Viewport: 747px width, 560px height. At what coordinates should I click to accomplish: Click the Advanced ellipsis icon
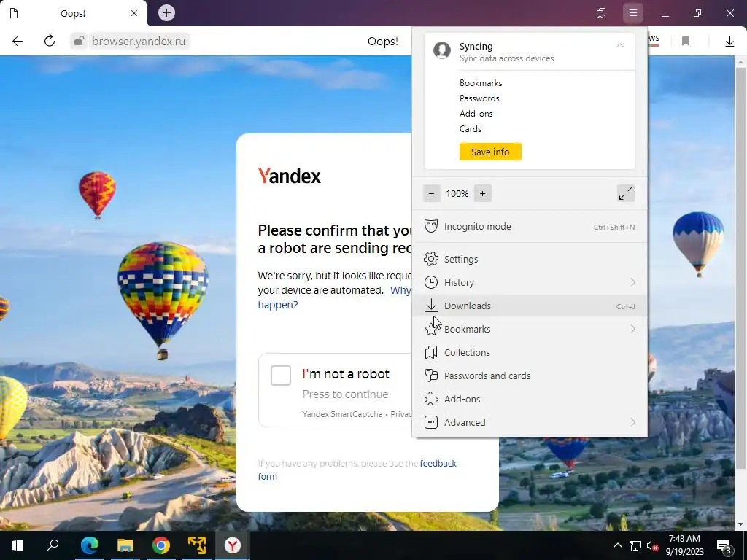point(430,422)
